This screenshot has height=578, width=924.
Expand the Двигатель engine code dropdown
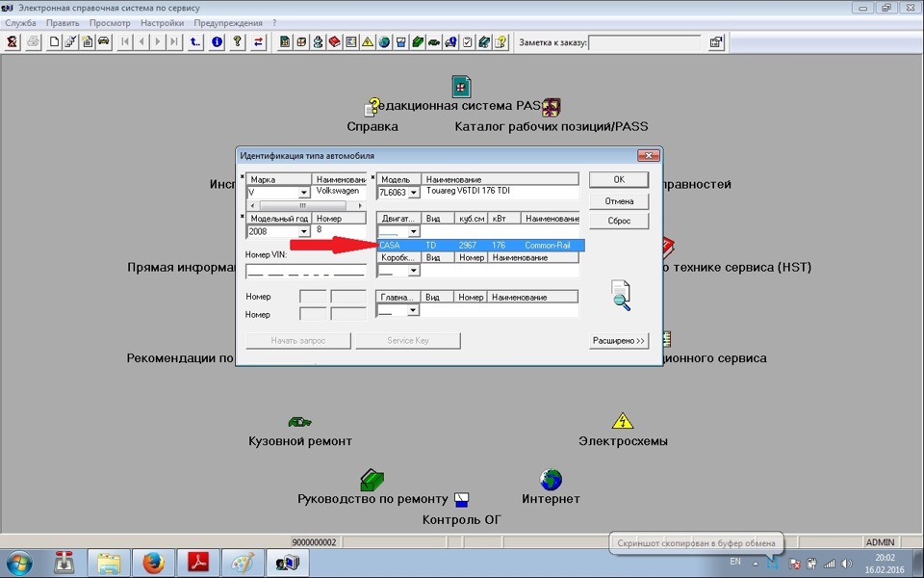tap(413, 231)
